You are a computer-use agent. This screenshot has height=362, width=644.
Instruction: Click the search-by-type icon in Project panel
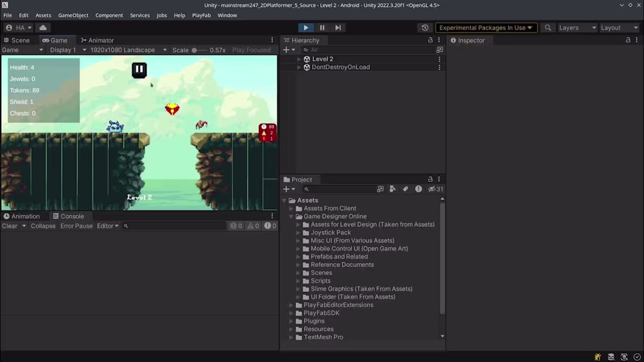[x=391, y=189]
